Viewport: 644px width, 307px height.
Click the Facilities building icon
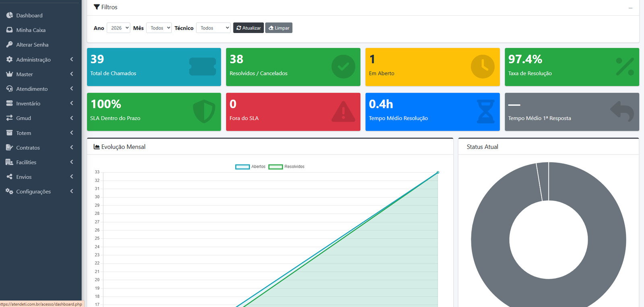(10, 162)
